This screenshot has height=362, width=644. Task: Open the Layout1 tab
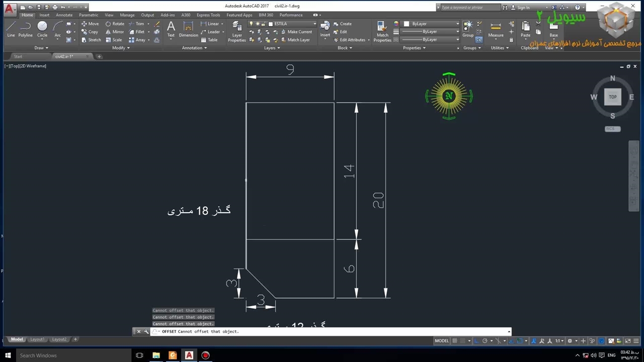click(x=37, y=339)
